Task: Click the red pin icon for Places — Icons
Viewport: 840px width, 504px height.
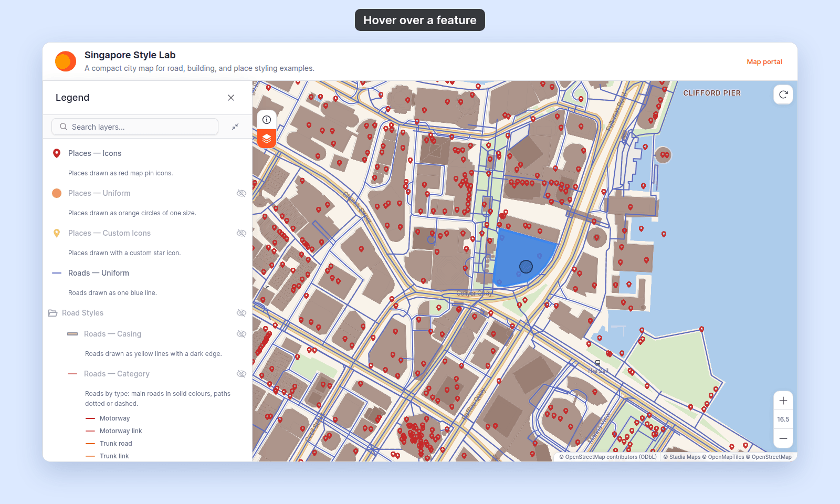Action: click(57, 153)
